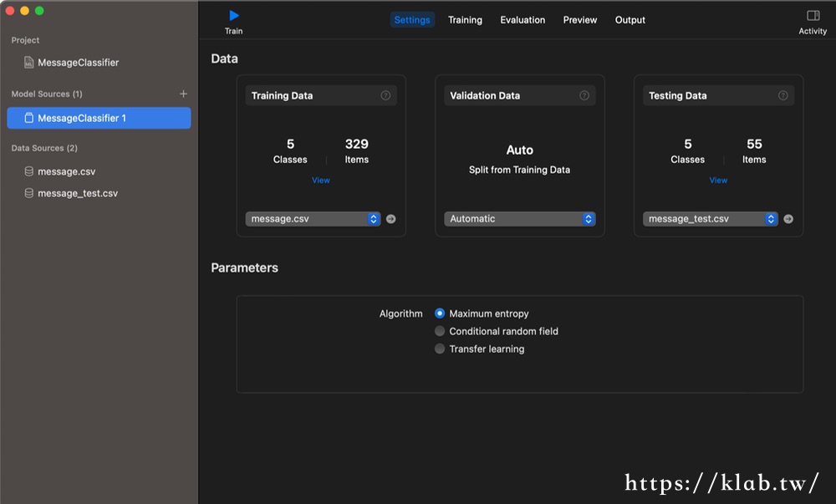The height and width of the screenshot is (504, 836).
Task: Click View link under Training Data
Action: tap(321, 181)
